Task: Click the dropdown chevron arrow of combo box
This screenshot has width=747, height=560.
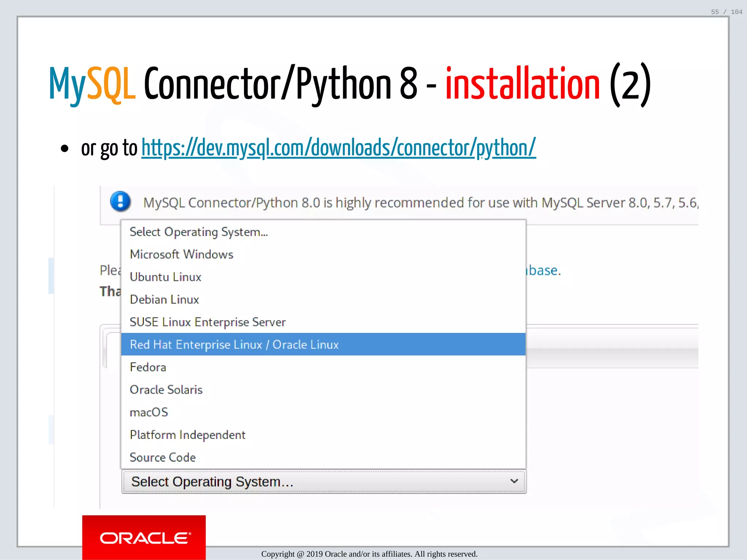Action: tap(514, 481)
